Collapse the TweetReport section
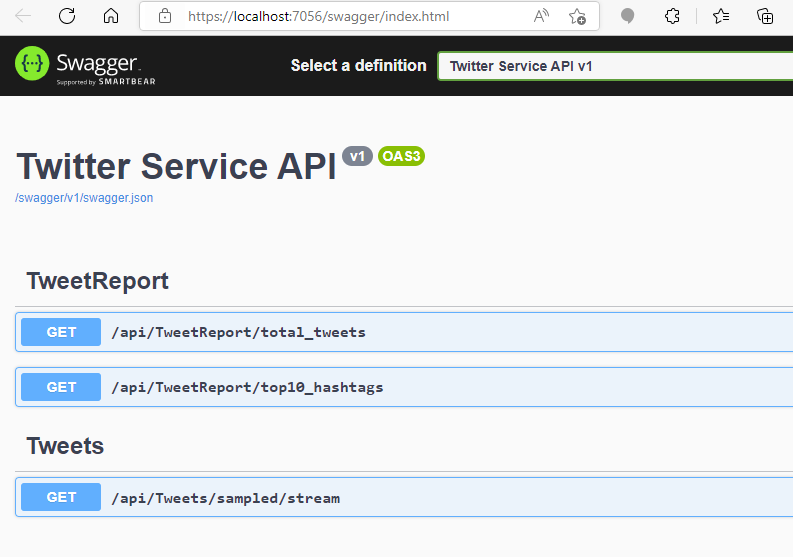The height and width of the screenshot is (557, 793). point(97,281)
